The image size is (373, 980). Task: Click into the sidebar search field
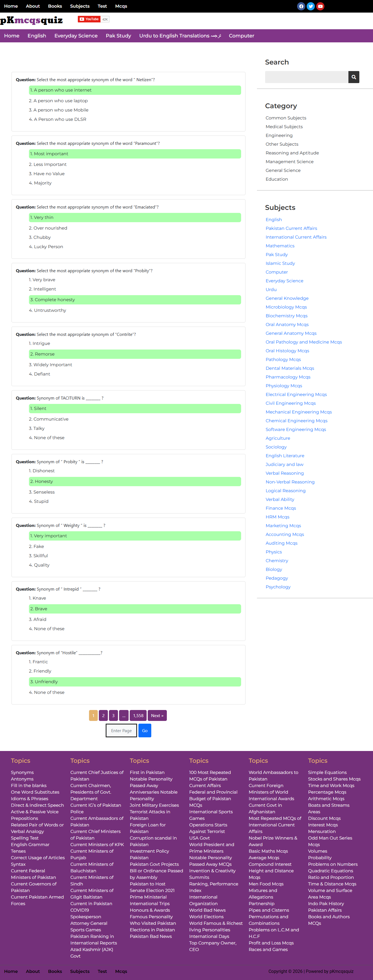point(306,77)
